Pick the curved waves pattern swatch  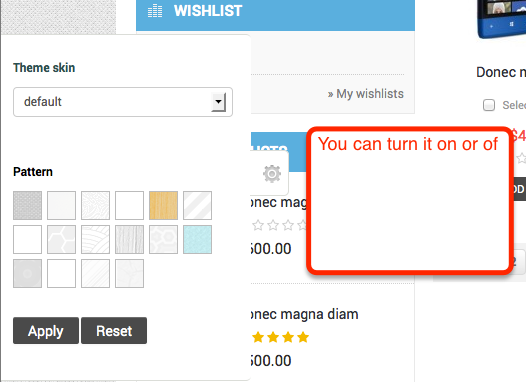(x=95, y=239)
